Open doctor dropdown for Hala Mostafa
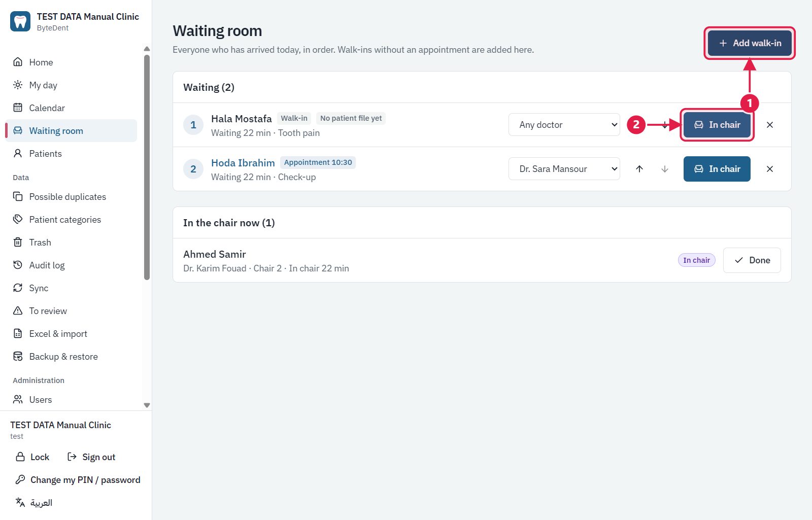Viewport: 812px width, 520px height. point(564,125)
